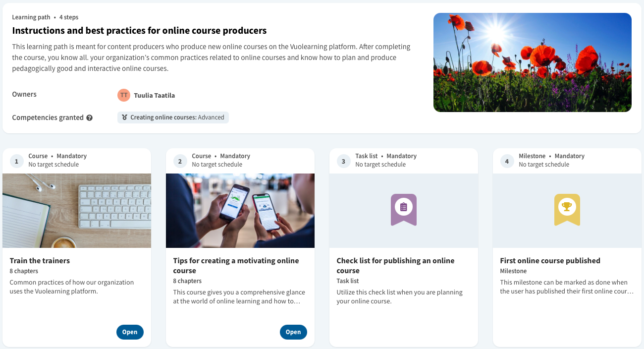Click the keyboard and notebook course thumbnail
The height and width of the screenshot is (349, 644).
[77, 211]
